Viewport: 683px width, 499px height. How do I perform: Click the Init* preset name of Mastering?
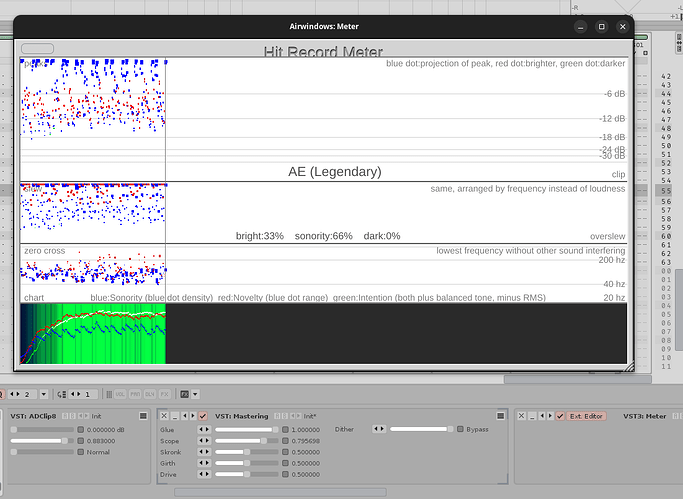[310, 416]
